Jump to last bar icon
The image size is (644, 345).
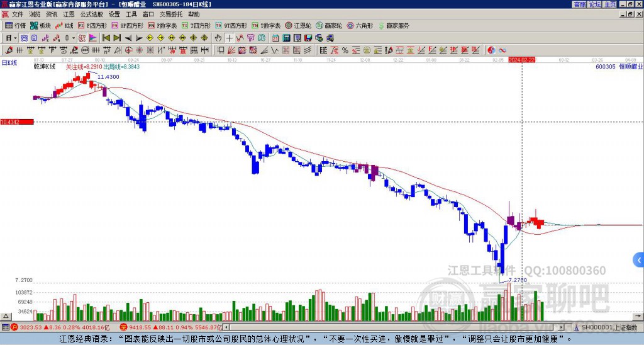coord(116,38)
